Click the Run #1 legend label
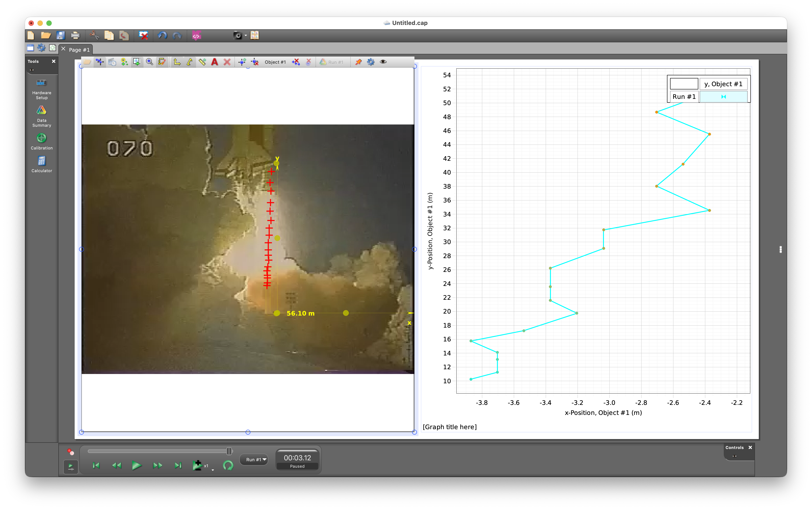Viewport: 812px width, 510px height. click(684, 97)
